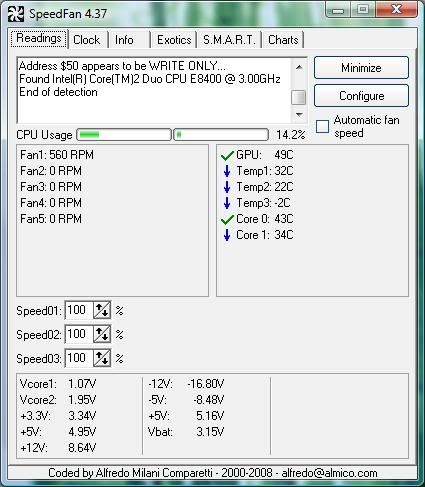Click the green checkmark beside Core 0
The height and width of the screenshot is (487, 425).
(x=227, y=219)
